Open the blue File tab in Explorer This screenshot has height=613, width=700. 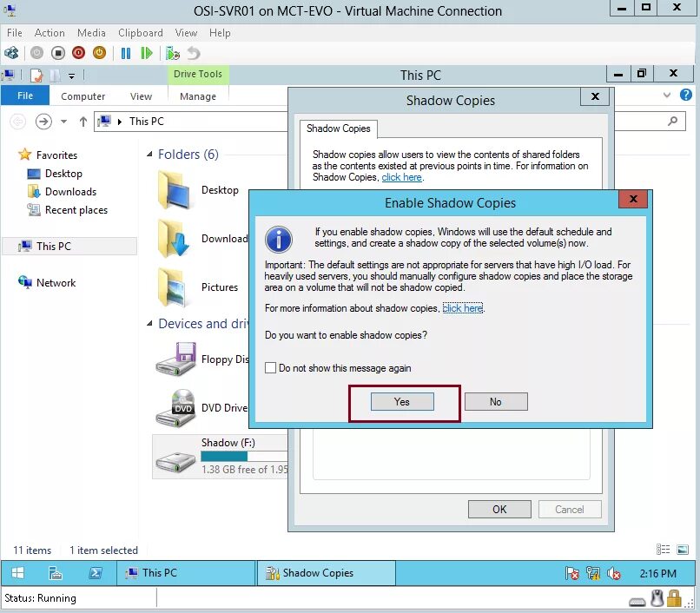tap(25, 96)
